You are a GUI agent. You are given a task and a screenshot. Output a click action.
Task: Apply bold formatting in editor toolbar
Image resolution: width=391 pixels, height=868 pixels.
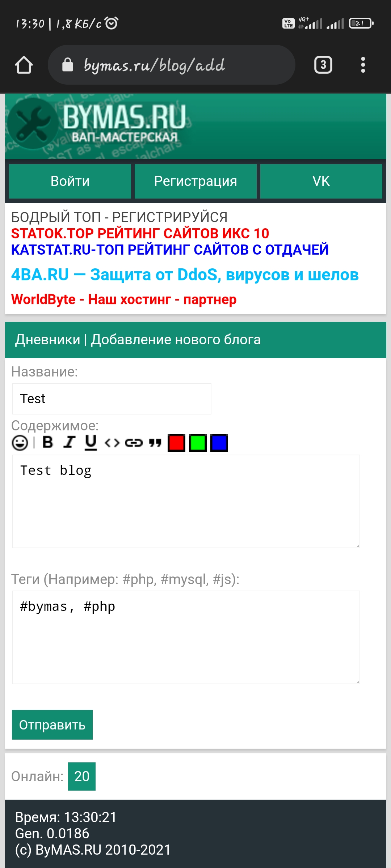[48, 442]
